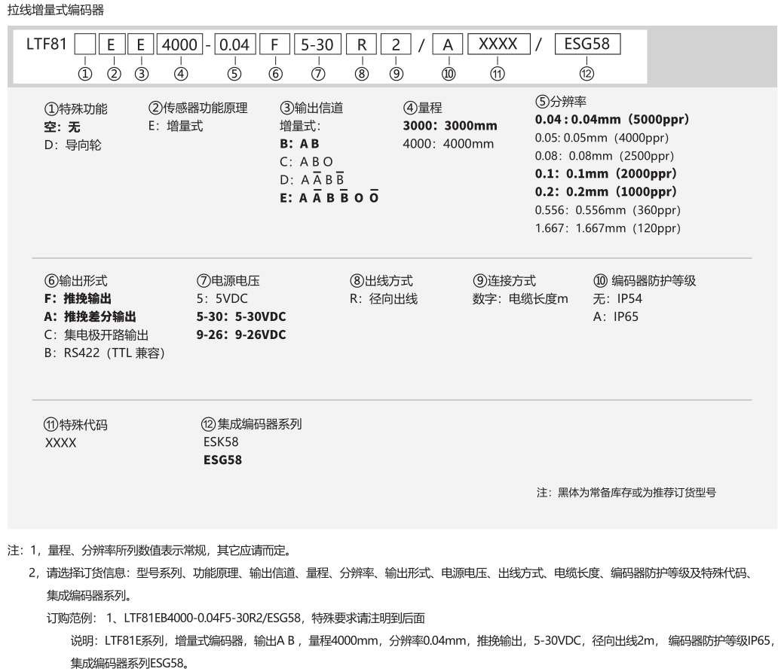The image size is (784, 672).
Task: Click the '③输出信道' heading
Action: [x=311, y=108]
